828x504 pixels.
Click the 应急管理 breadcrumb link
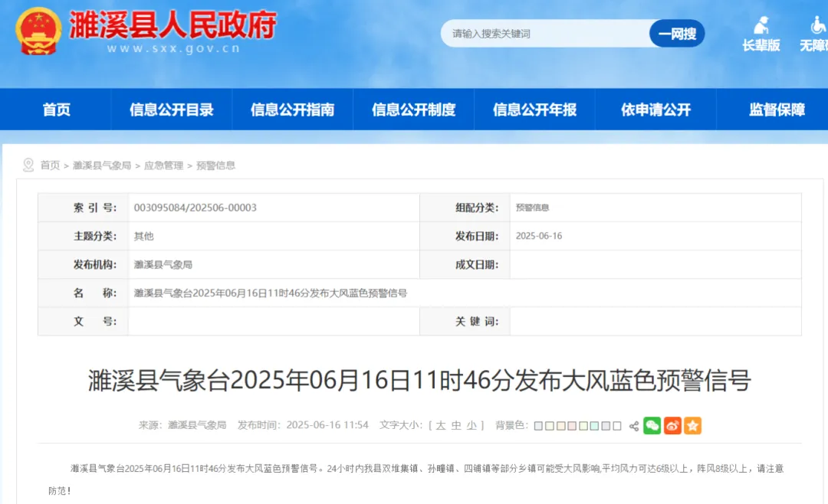(x=164, y=165)
